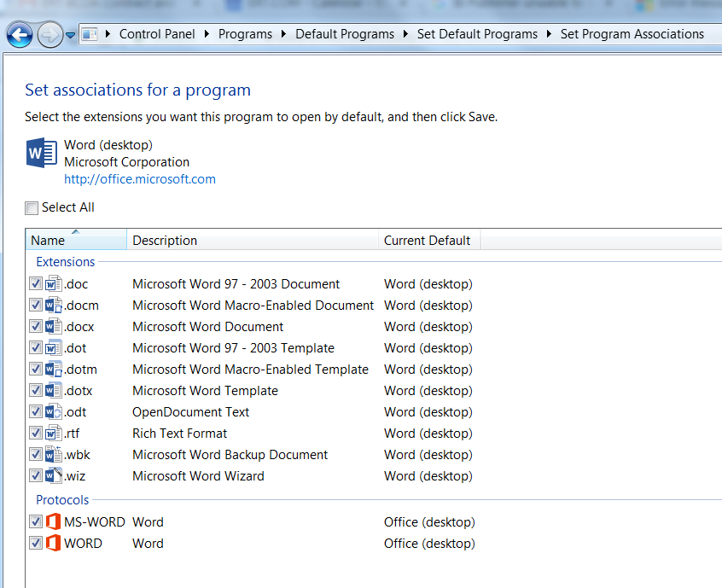
Task: Expand the arrow before Control Panel breadcrumb
Action: pyautogui.click(x=108, y=34)
